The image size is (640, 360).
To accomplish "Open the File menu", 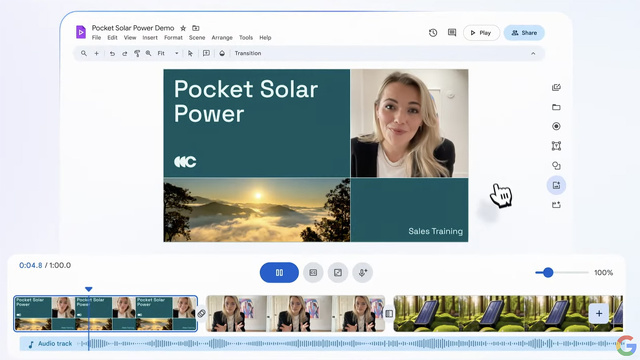I will (96, 38).
